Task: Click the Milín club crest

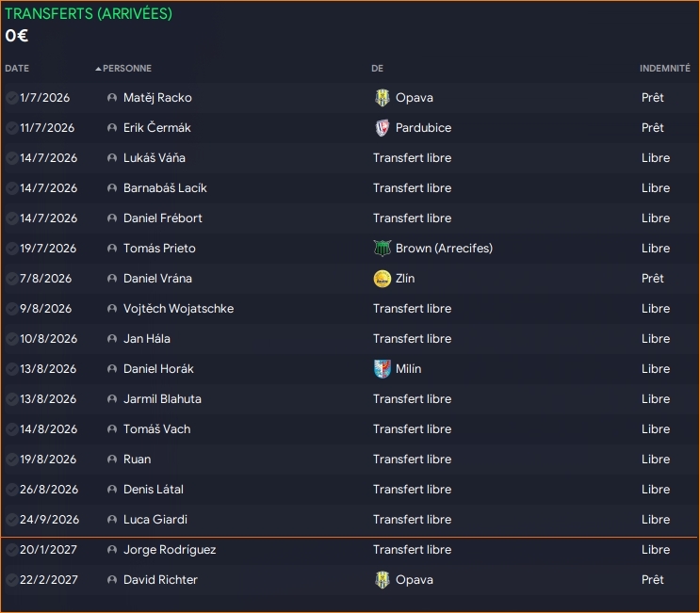Action: tap(382, 369)
